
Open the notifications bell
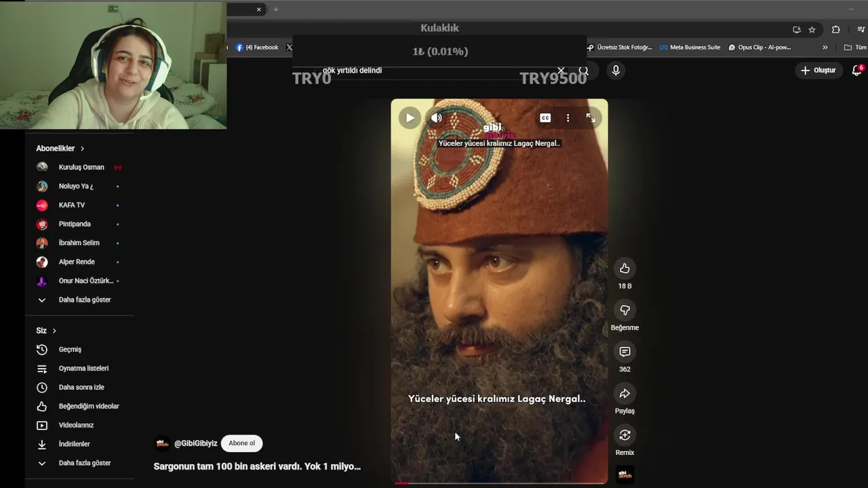(856, 70)
